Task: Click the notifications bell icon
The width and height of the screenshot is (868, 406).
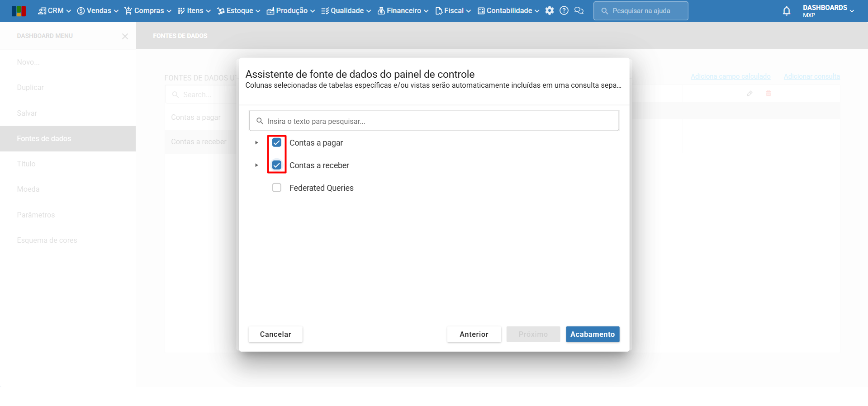Action: coord(787,11)
